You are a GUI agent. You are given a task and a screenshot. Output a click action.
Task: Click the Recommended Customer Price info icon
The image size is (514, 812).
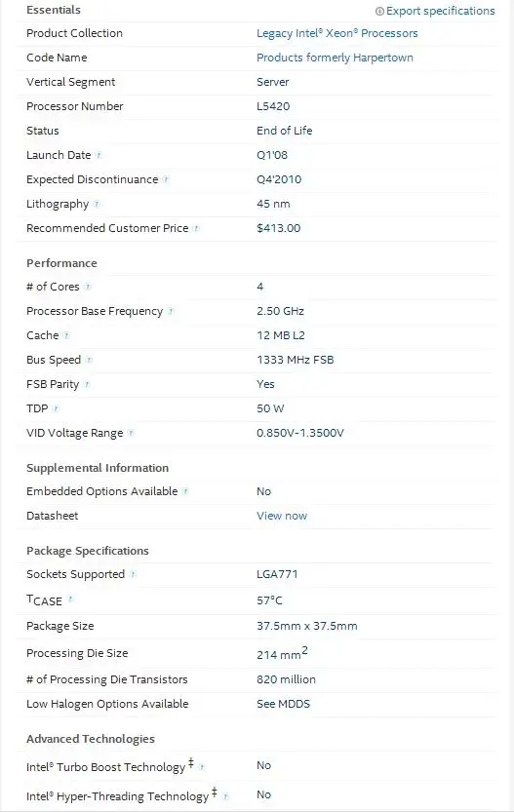pos(196,228)
